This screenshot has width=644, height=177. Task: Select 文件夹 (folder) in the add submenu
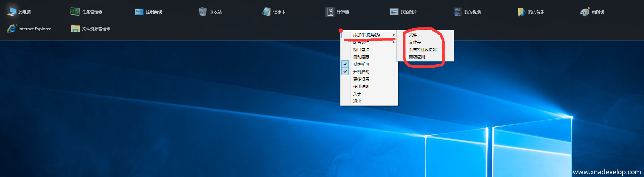[x=415, y=42]
